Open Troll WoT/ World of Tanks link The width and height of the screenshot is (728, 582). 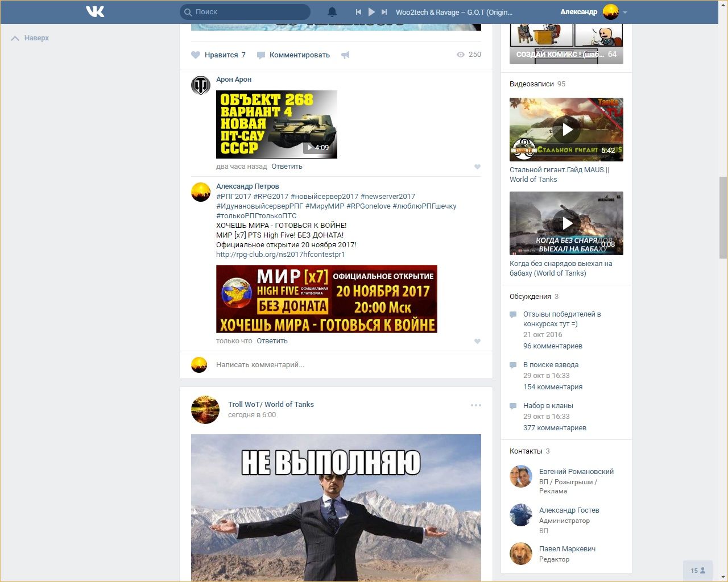point(271,405)
